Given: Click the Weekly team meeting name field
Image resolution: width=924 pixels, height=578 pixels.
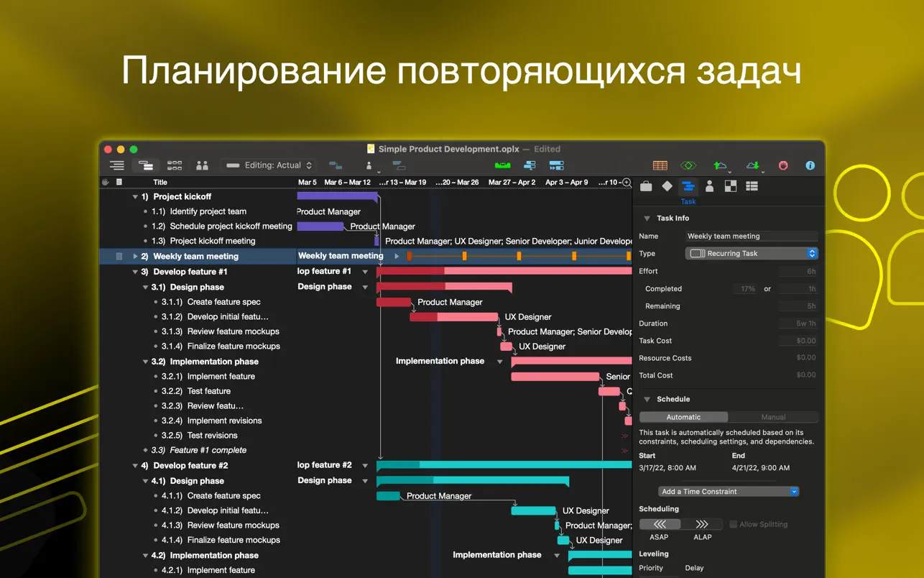Looking at the screenshot, I should click(x=751, y=237).
